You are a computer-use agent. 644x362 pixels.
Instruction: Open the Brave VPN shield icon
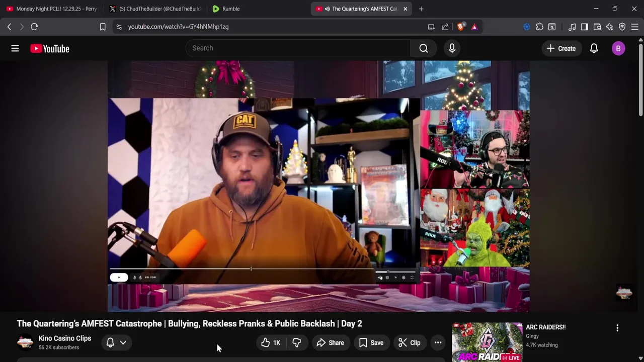pos(622,27)
